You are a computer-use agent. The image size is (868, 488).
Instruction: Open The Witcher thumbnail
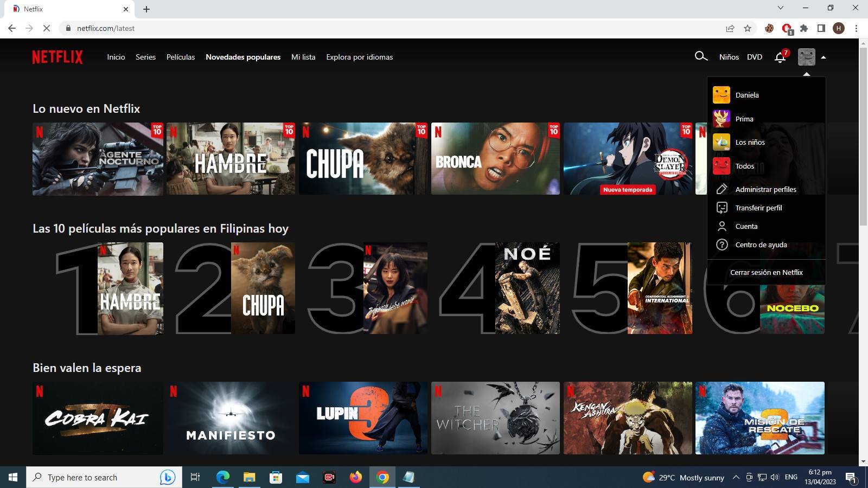495,418
